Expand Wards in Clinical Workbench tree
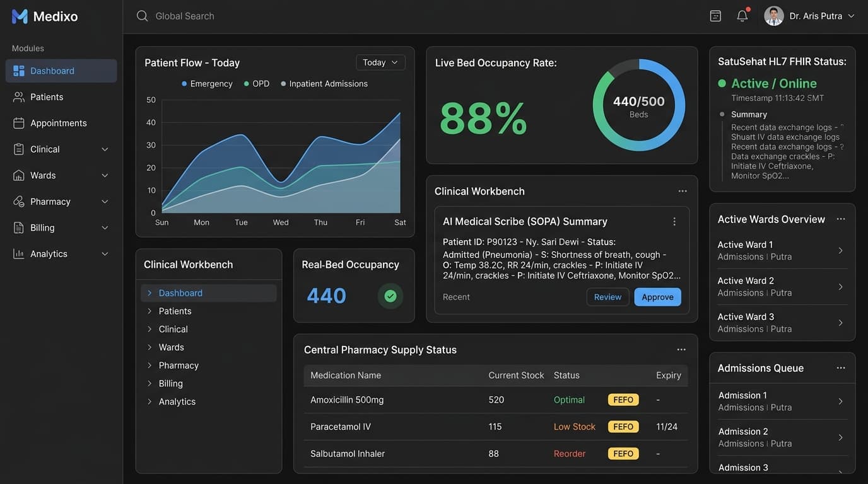 click(150, 347)
